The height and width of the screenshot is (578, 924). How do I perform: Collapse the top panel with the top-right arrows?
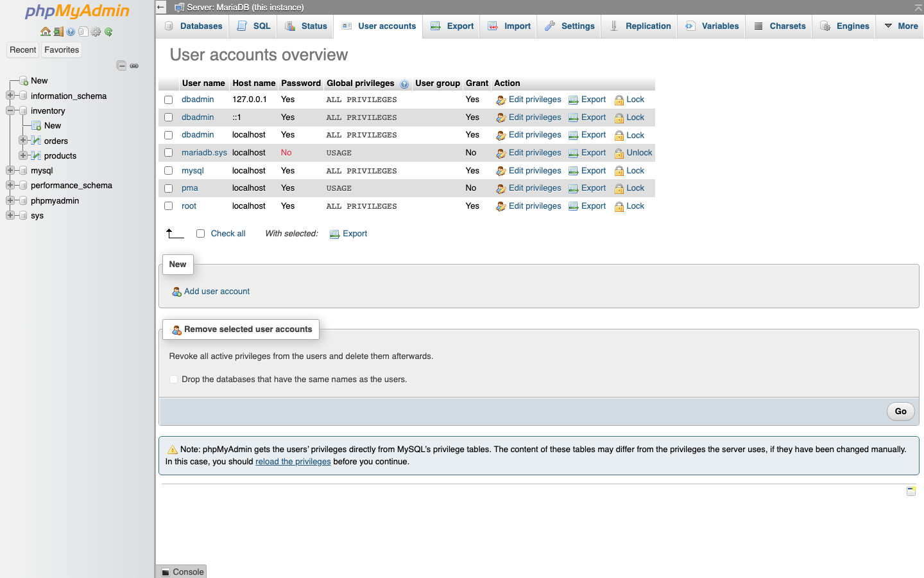tap(918, 8)
